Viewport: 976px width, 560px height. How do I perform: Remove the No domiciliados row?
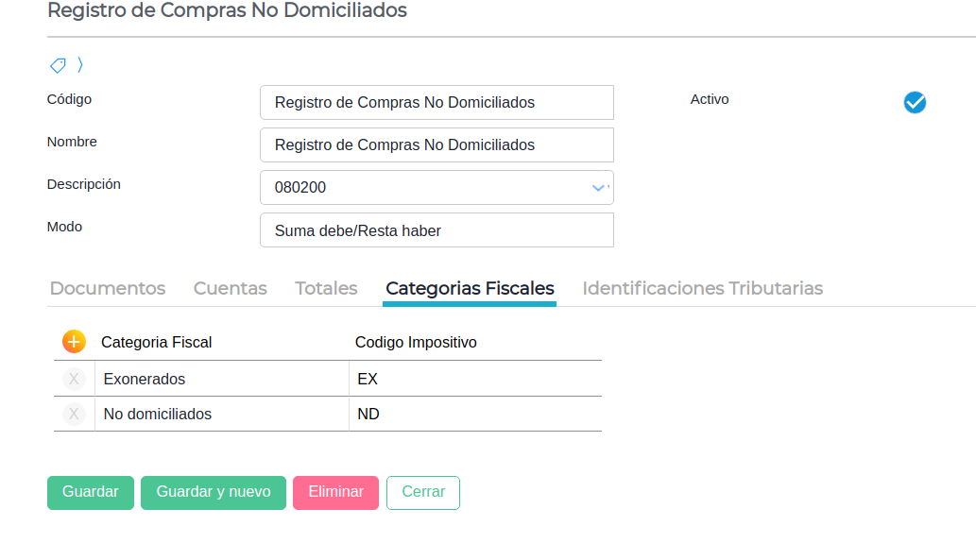click(x=74, y=414)
